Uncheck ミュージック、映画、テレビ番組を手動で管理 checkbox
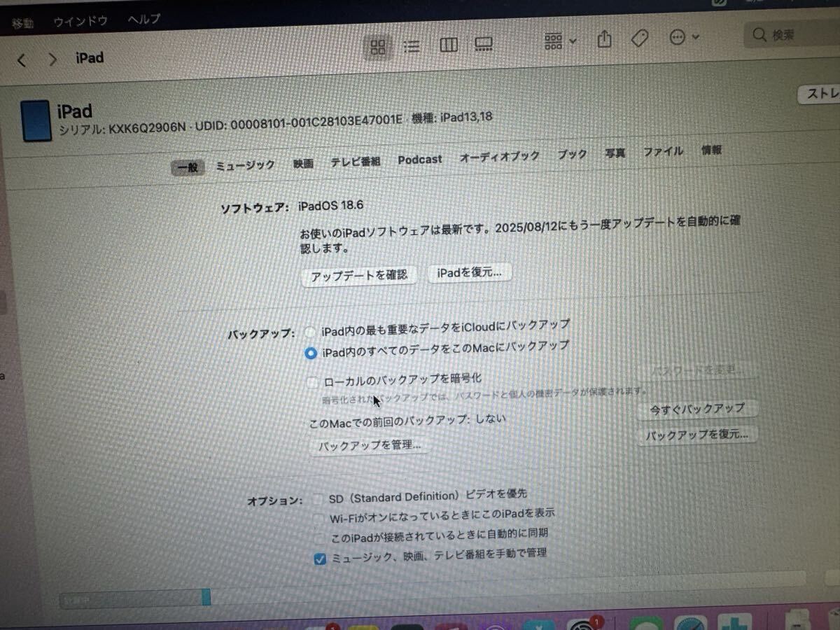Viewport: 840px width, 630px height. click(321, 558)
